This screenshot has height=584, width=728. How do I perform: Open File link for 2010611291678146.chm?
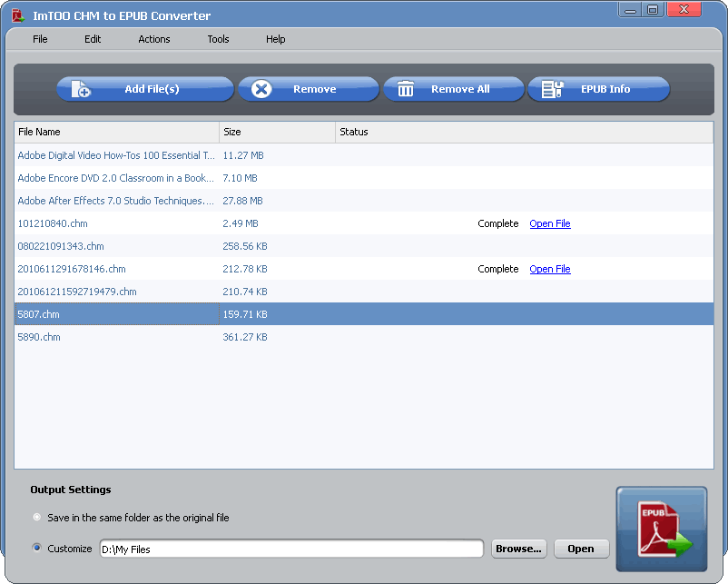point(550,269)
